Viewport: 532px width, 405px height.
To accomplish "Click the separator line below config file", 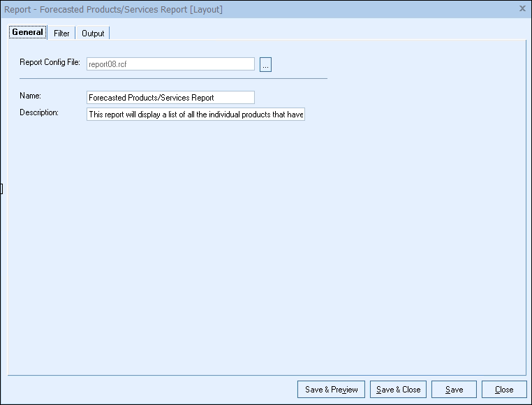I will click(173, 79).
